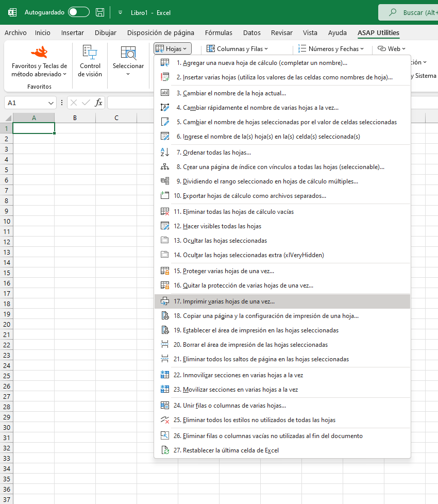Open the Revisar tab
This screenshot has width=438, height=504.
coord(281,33)
